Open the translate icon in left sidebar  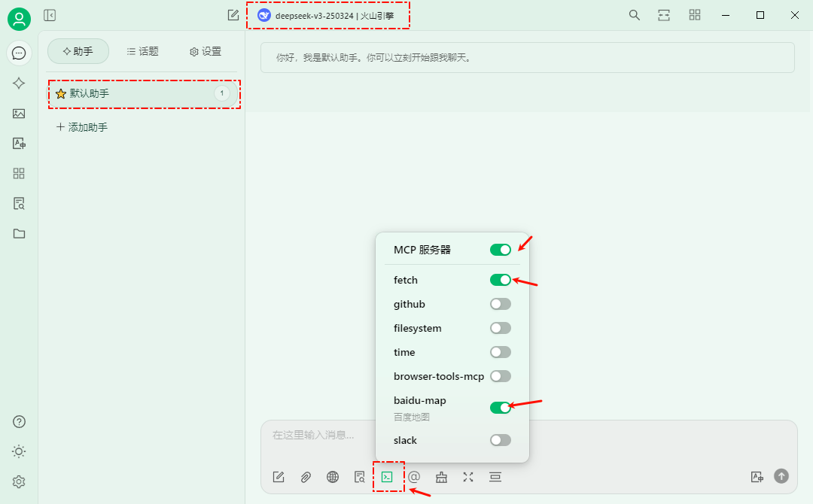(x=19, y=144)
